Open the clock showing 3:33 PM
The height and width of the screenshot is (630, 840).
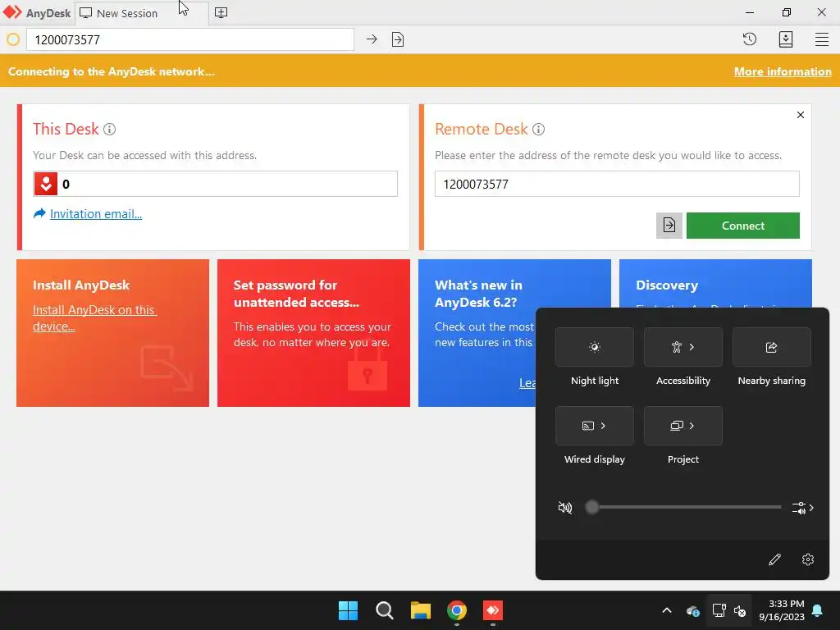[x=781, y=610]
